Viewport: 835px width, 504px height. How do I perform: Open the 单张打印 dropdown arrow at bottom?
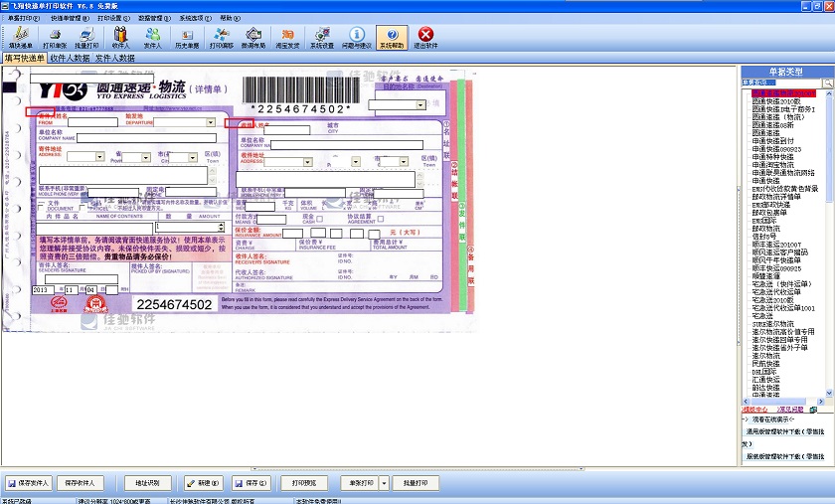[x=383, y=483]
